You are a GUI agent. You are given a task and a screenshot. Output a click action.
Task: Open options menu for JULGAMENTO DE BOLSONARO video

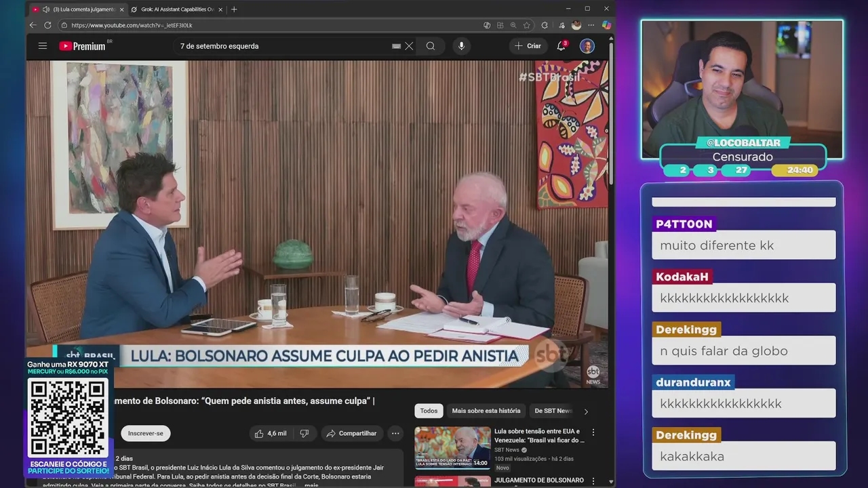593,481
